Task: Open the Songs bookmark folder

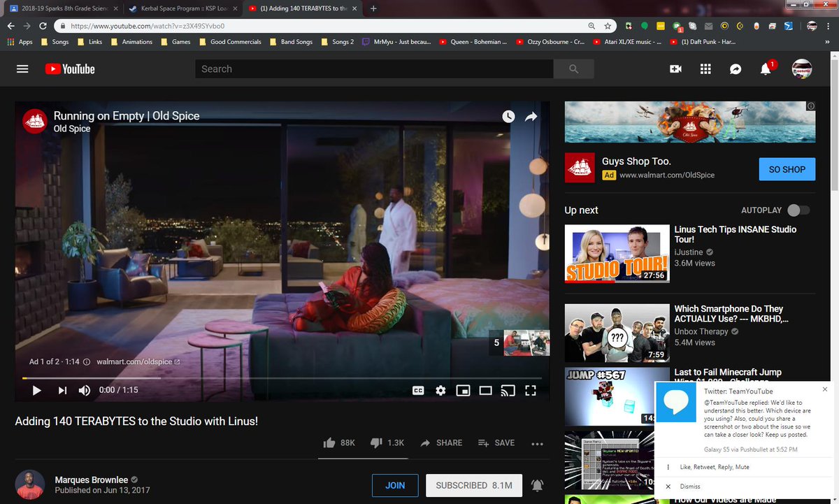Action: coord(55,42)
